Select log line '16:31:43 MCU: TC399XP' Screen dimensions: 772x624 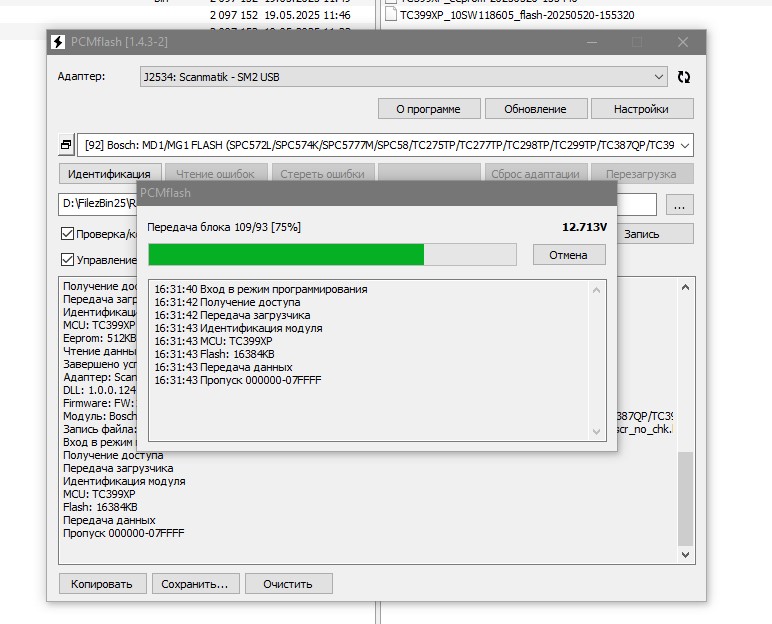point(213,341)
